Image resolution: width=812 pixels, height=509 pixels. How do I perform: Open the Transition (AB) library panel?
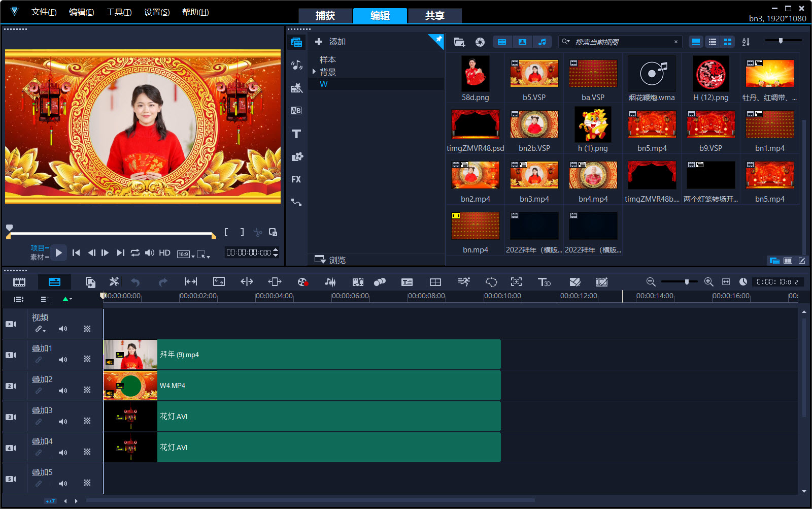coord(296,110)
